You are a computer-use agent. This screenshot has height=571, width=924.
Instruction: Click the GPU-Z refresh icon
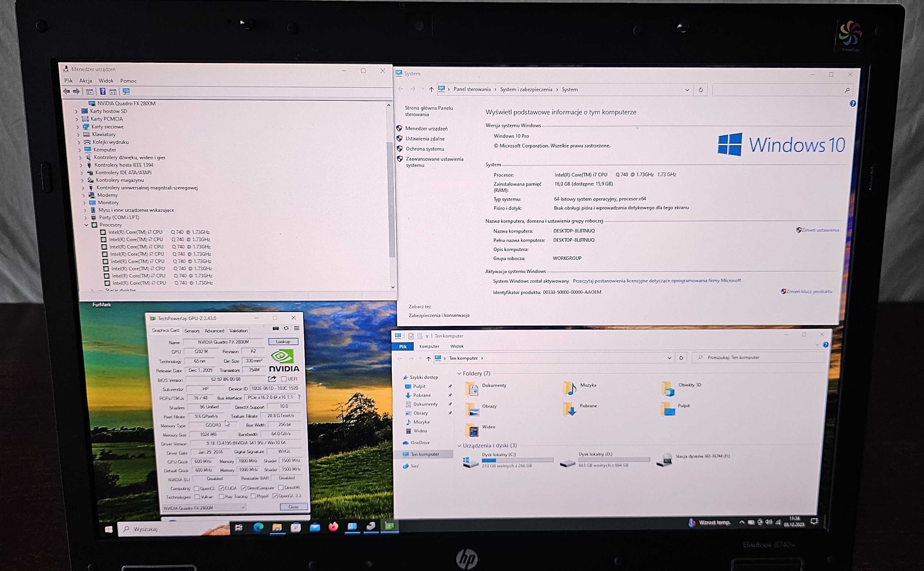point(286,328)
